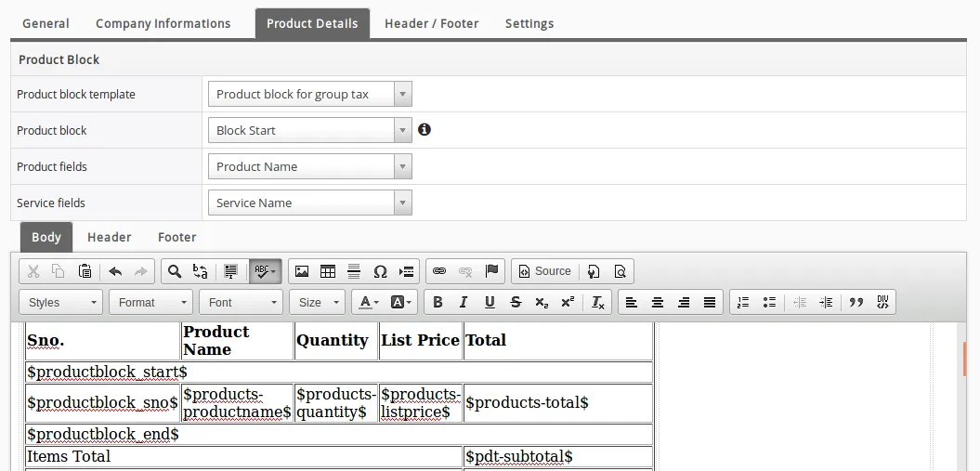Click the Find magnifier icon
The height and width of the screenshot is (471, 980).
pyautogui.click(x=174, y=271)
